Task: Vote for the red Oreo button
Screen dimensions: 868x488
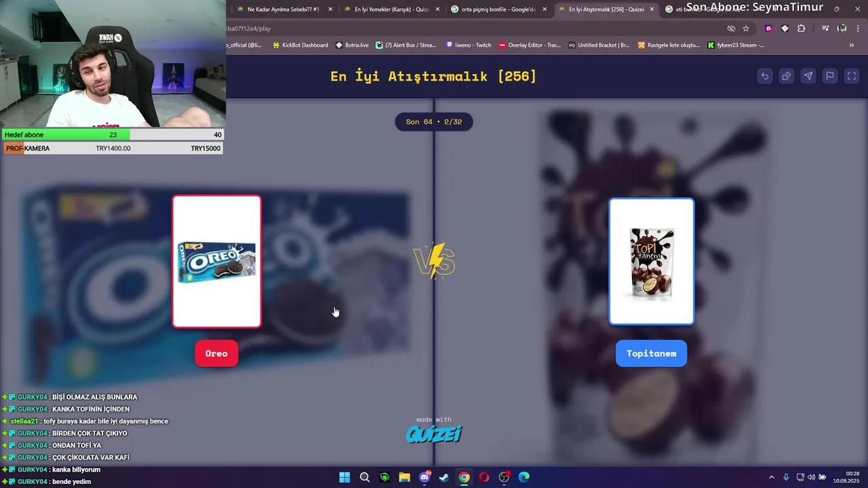Action: 216,353
